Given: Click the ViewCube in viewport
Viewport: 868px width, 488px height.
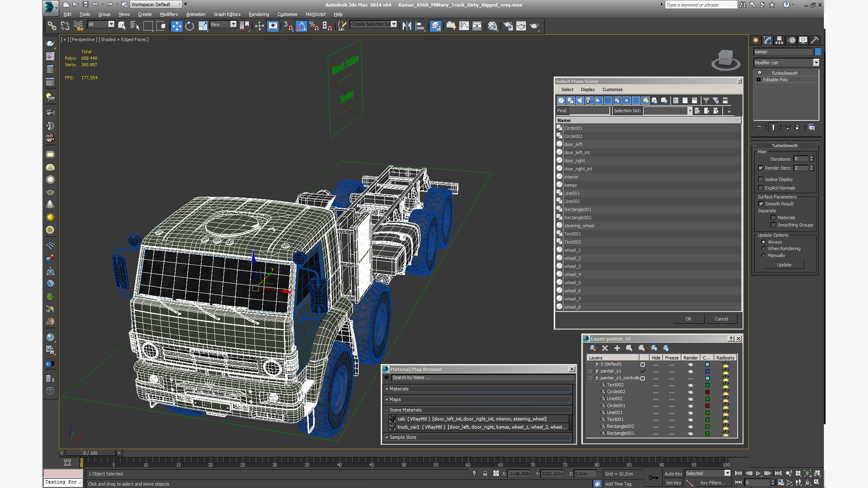Looking at the screenshot, I should point(726,60).
